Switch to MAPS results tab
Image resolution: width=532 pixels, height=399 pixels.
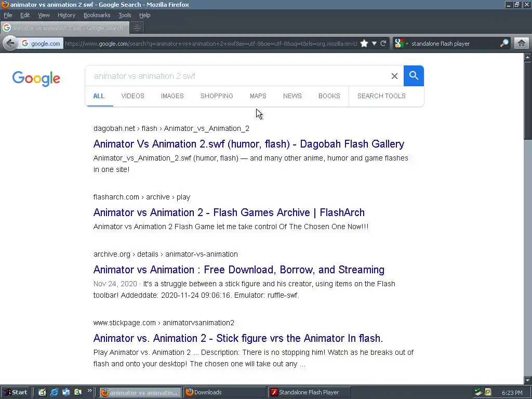(258, 96)
